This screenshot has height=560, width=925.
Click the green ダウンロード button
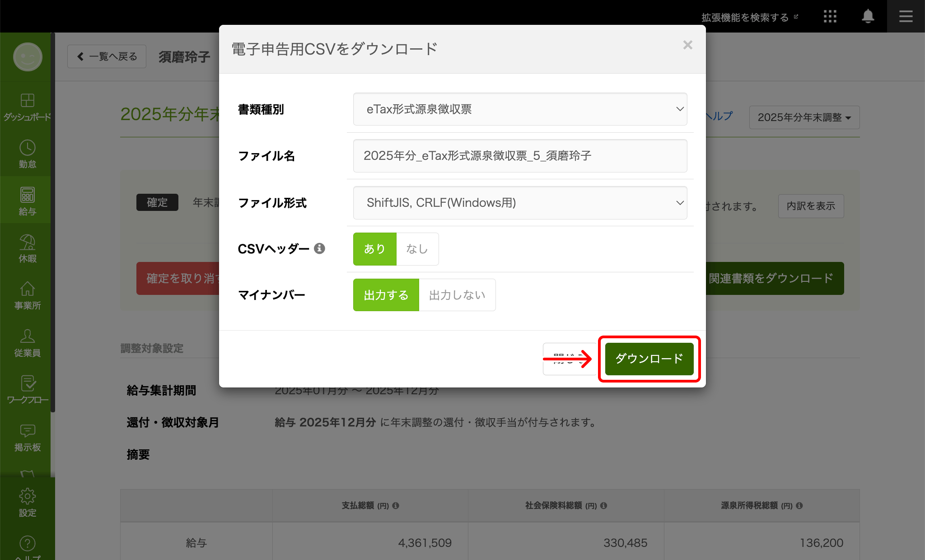(x=649, y=359)
